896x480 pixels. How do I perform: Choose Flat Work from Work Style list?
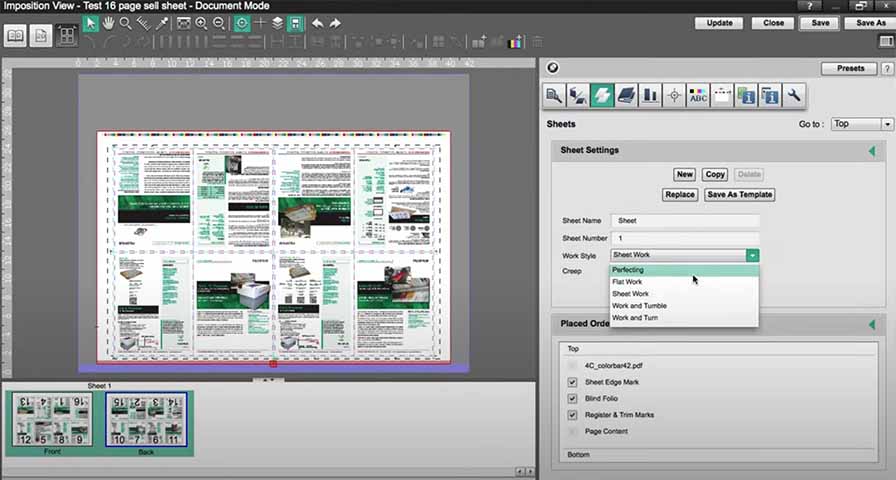[685, 282]
